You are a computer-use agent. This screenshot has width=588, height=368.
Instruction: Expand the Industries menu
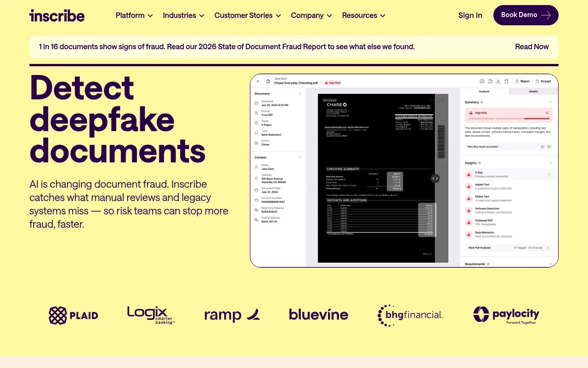(184, 15)
